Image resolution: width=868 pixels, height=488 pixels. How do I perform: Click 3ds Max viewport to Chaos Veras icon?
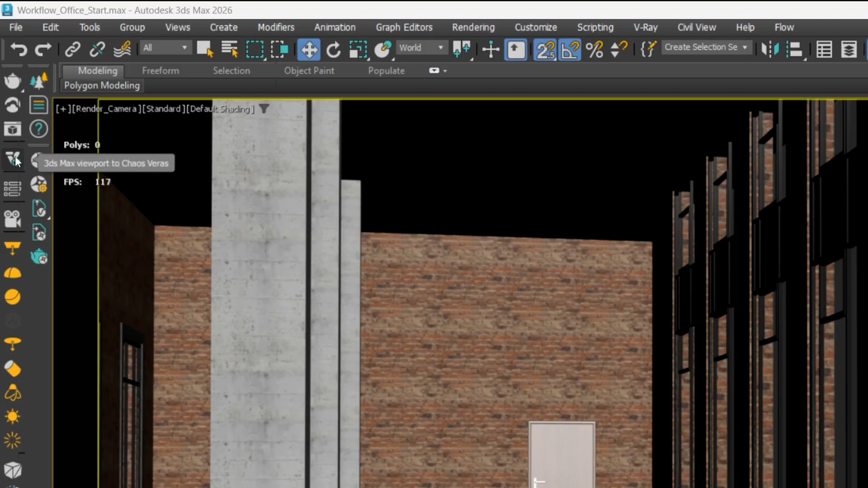[x=13, y=159]
